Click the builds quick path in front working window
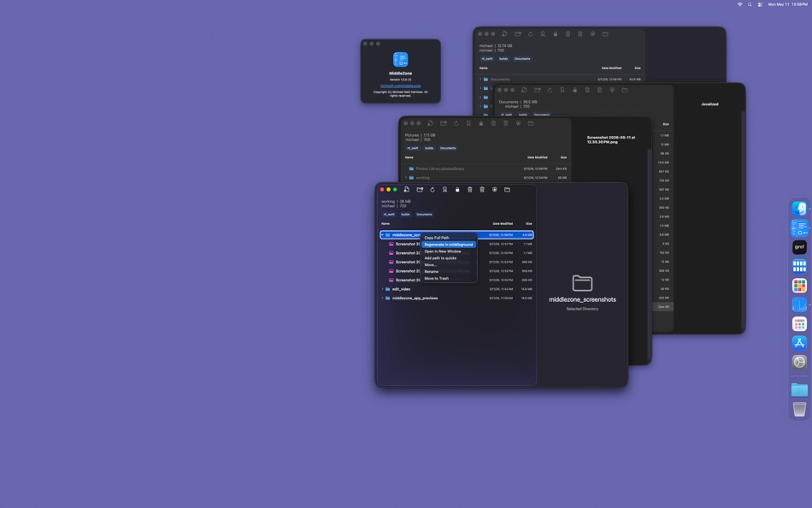Image resolution: width=812 pixels, height=508 pixels. coord(405,214)
